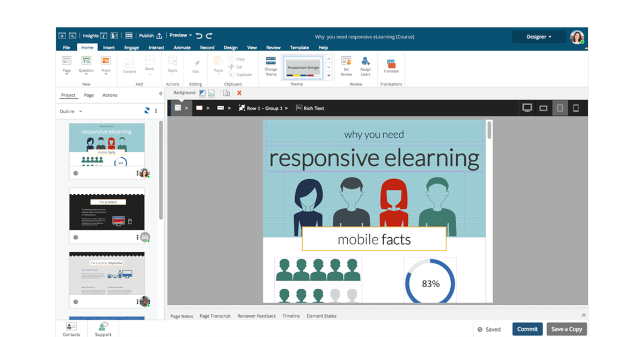Viewport: 644px width, 337px height.
Task: Toggle status dot on 'the solution' page
Action: (76, 302)
